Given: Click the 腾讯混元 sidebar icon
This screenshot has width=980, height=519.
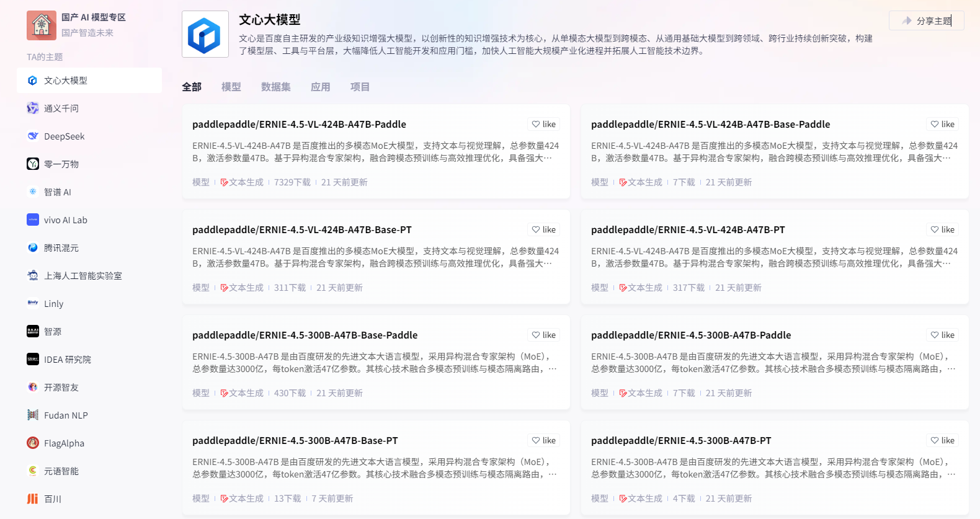Looking at the screenshot, I should coord(33,247).
